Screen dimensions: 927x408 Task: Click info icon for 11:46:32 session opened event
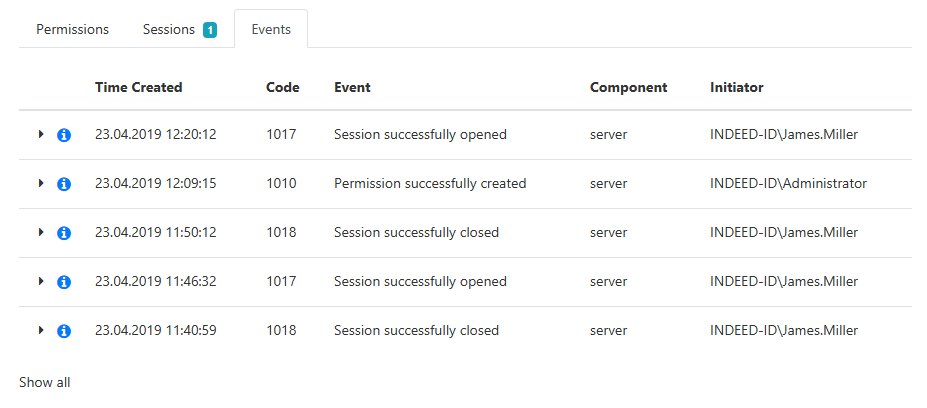click(64, 282)
